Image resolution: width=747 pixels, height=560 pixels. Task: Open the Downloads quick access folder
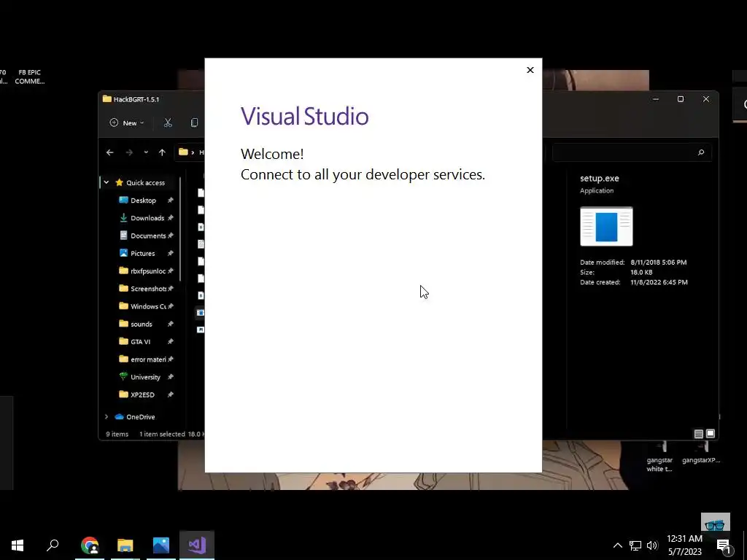click(147, 218)
